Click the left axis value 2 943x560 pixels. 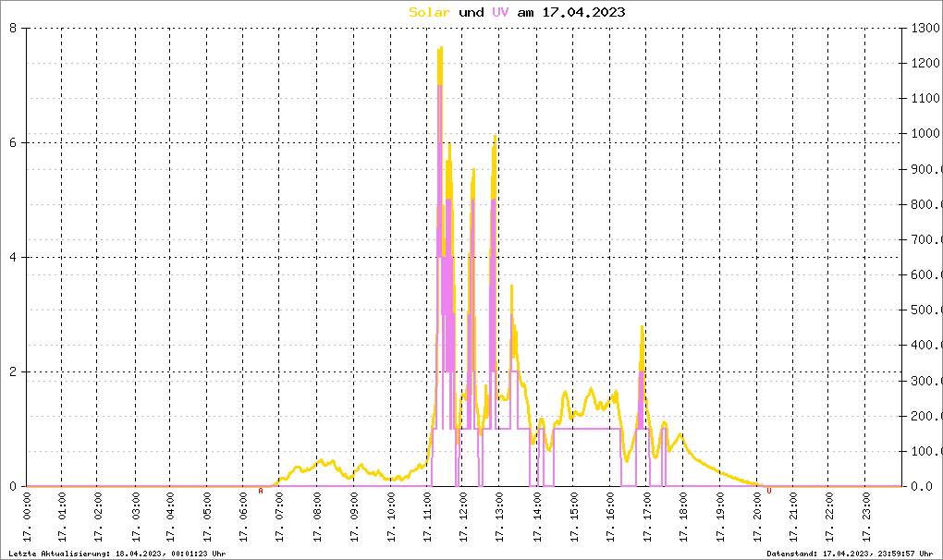click(13, 371)
